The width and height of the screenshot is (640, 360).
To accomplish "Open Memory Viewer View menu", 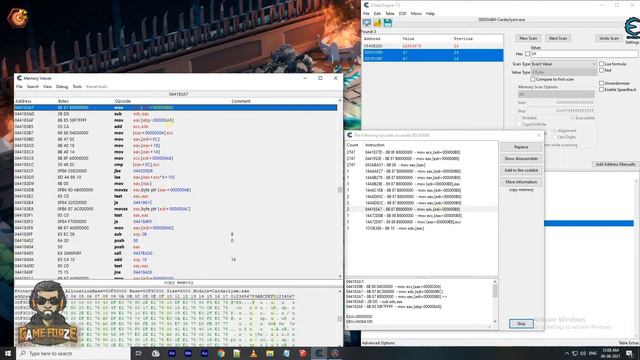I will 47,87.
